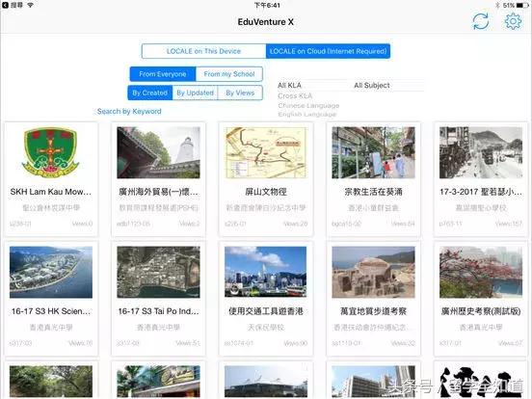Viewport: 532px width, 399px height.
Task: Choose All KLA in picker
Action: coord(289,85)
